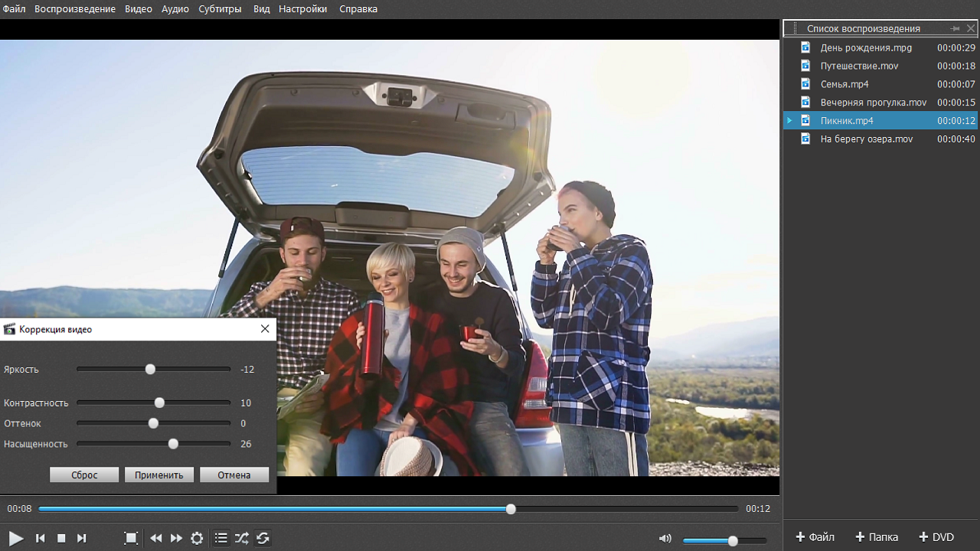The height and width of the screenshot is (551, 980).
Task: Click the Насыщенность value 26
Action: pyautogui.click(x=246, y=444)
